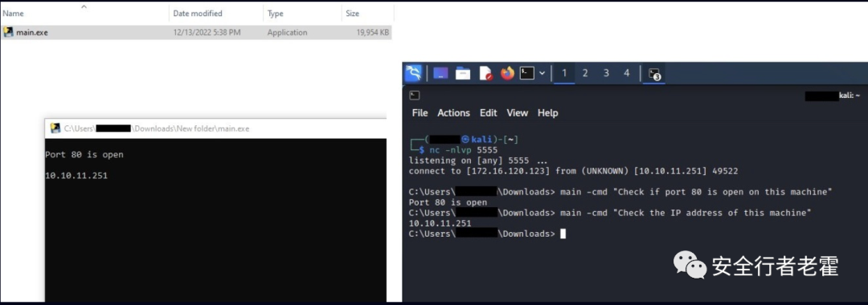Select the main.exe file row in Explorer
Viewport: 868px width, 305px height.
[197, 32]
